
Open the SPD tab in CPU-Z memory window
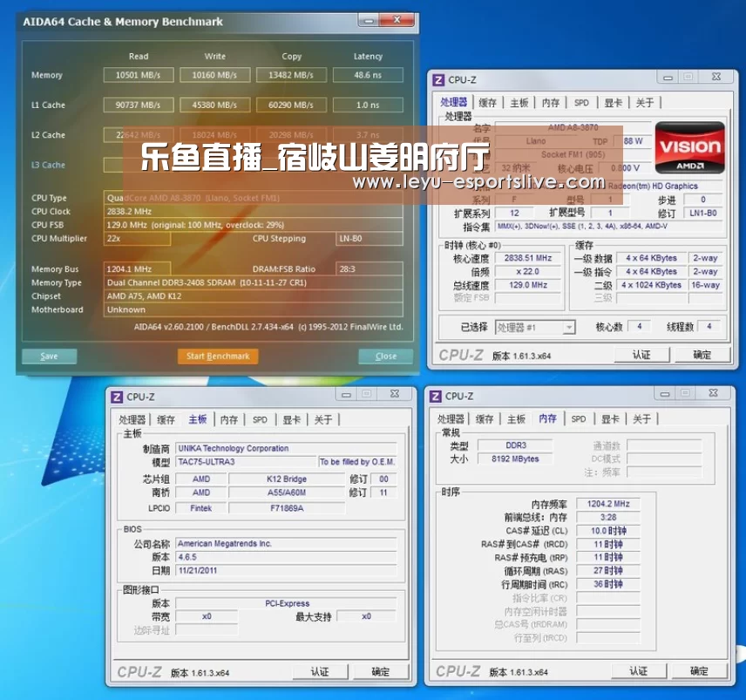tap(579, 419)
